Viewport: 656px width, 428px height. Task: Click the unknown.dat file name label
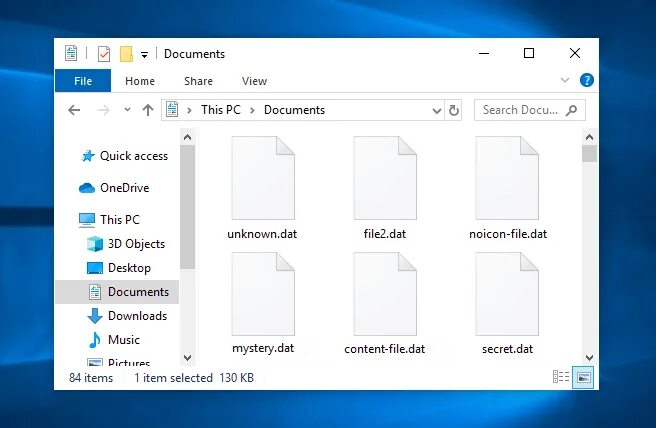coord(262,234)
